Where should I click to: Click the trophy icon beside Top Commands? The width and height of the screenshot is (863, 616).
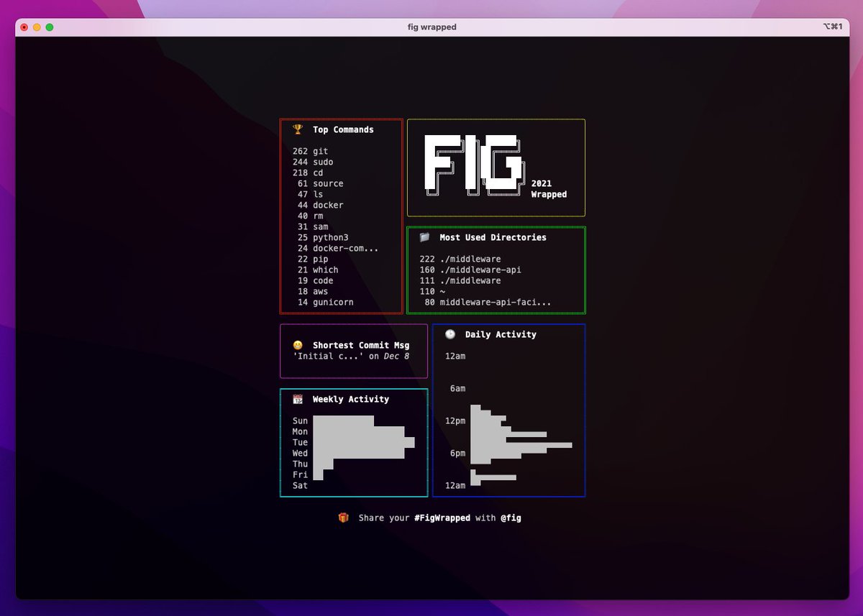pos(298,129)
